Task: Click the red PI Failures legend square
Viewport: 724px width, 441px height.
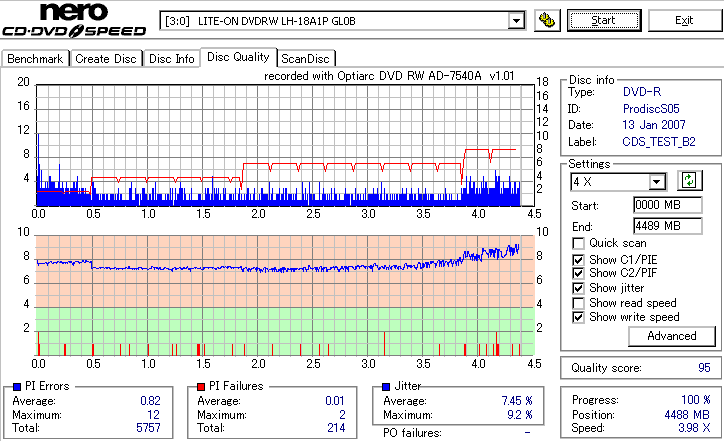Action: [201, 387]
